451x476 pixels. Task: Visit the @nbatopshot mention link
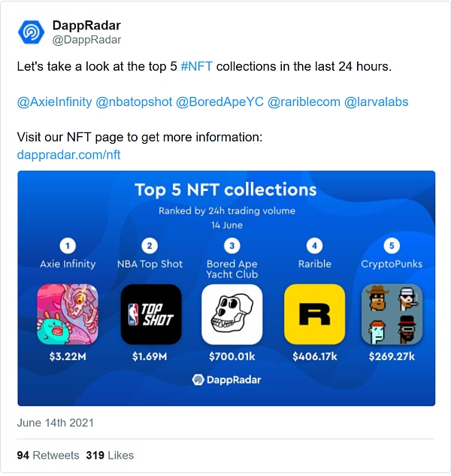pyautogui.click(x=134, y=102)
